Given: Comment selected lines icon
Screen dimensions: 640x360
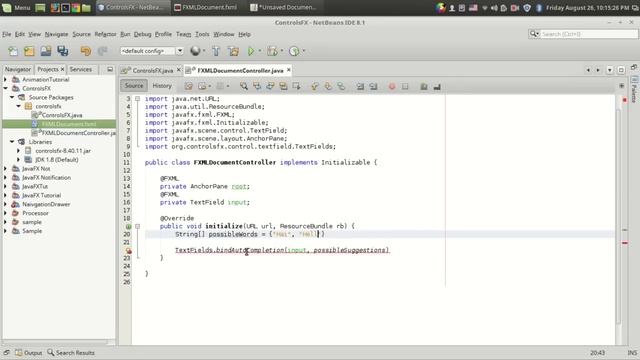Looking at the screenshot, I should tap(424, 86).
